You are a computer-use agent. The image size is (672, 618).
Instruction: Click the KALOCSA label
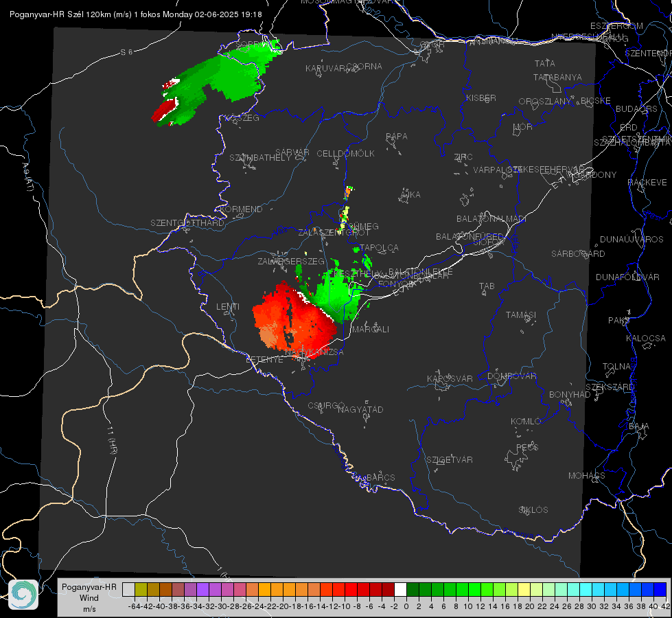point(645,338)
